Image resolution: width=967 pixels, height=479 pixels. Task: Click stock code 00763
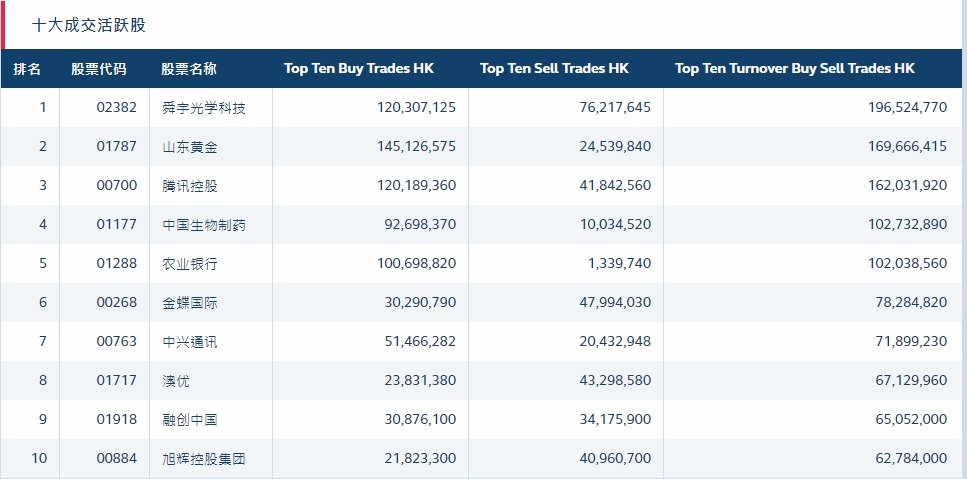117,342
